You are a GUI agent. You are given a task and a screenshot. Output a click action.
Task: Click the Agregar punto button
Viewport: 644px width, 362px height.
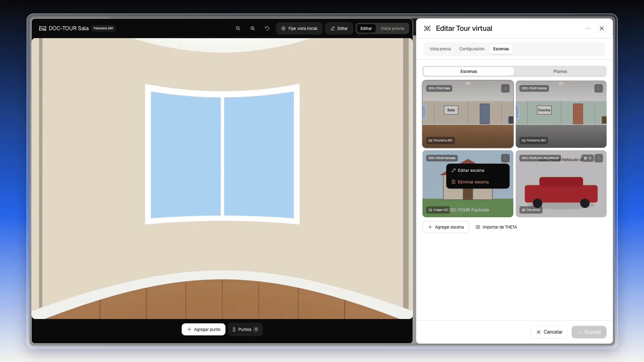click(203, 329)
